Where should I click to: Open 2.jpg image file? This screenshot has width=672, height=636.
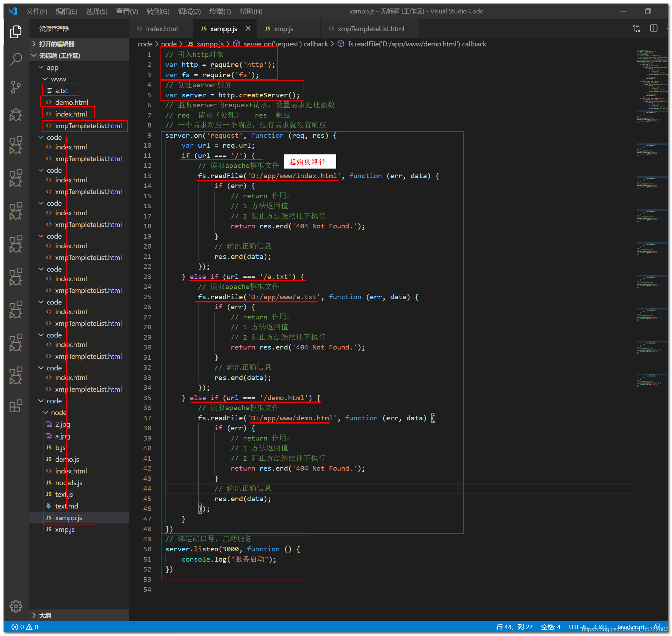tap(79, 424)
